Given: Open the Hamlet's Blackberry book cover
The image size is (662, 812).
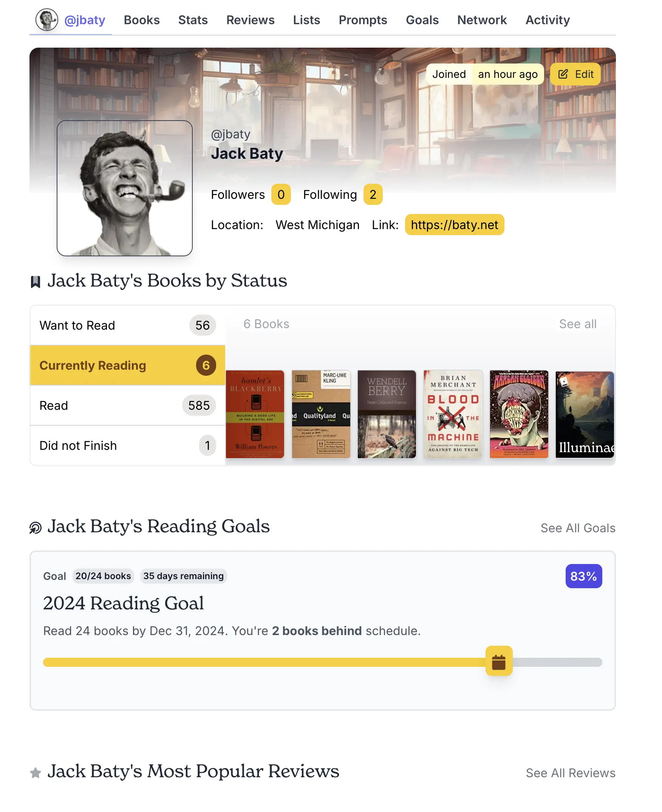Looking at the screenshot, I should tap(255, 414).
